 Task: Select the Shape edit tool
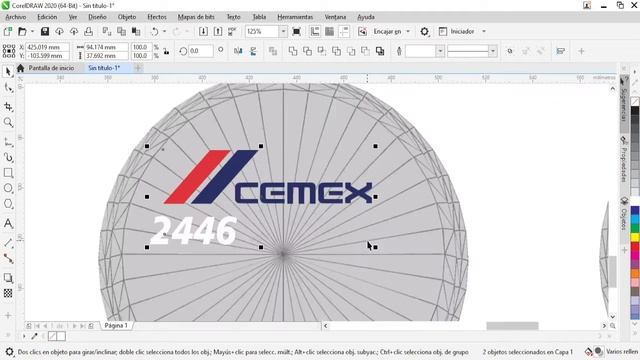coord(8,88)
